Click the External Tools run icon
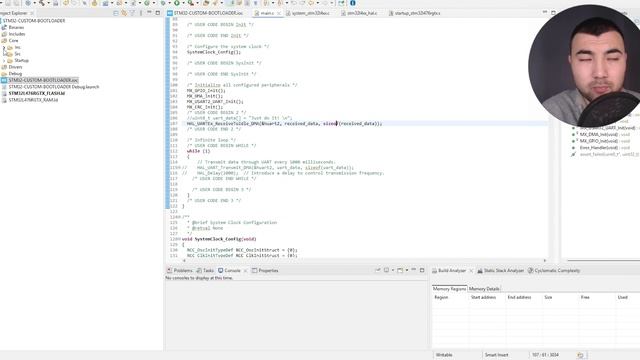Viewport: 640px width, 360px height. coord(191,3)
